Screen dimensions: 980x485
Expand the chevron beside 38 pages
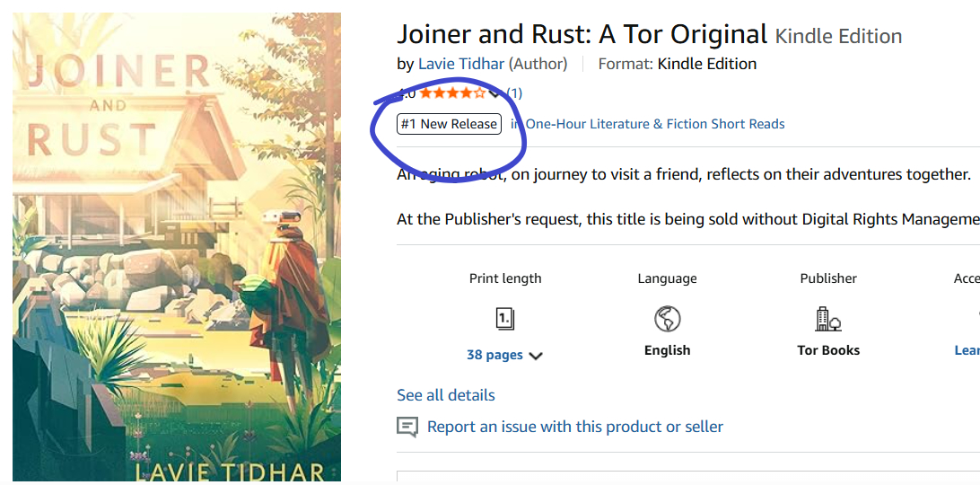coord(536,356)
